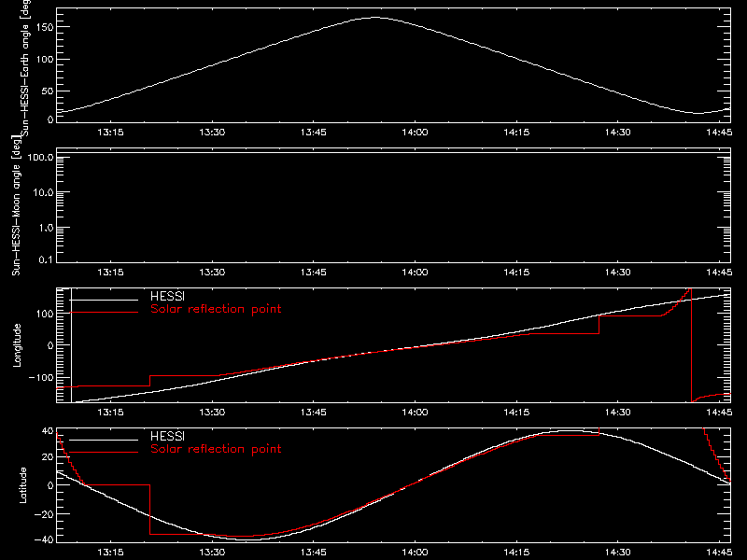Click the Longitude y-axis title

point(17,345)
